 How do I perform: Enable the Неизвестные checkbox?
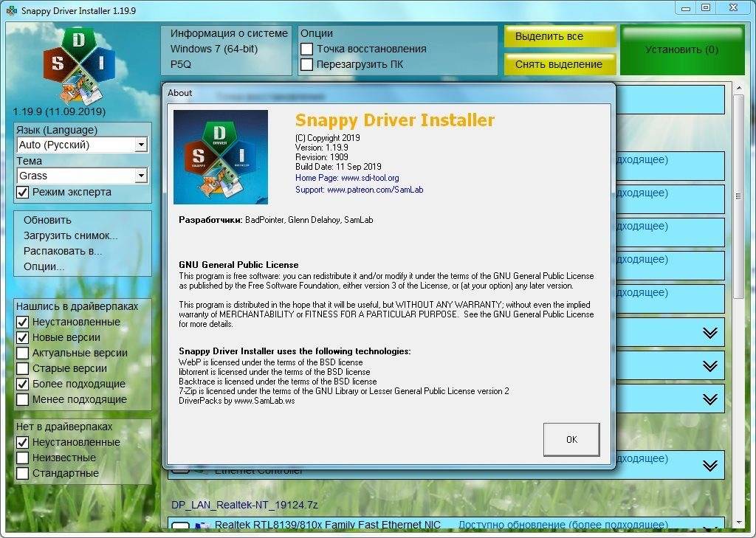tap(23, 458)
